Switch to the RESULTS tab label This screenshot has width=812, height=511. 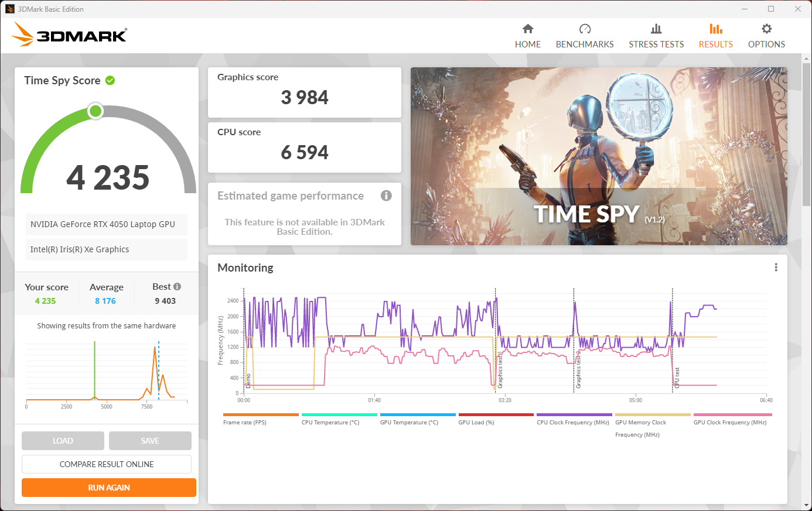tap(715, 44)
